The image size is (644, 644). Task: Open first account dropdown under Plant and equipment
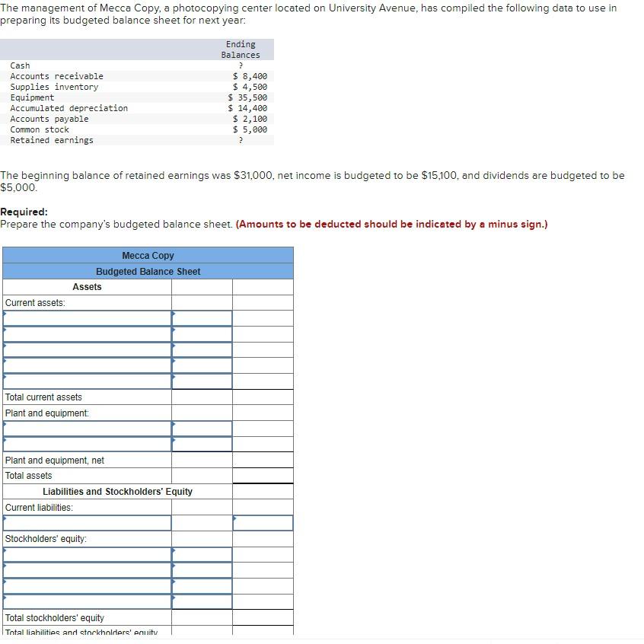pyautogui.click(x=87, y=429)
